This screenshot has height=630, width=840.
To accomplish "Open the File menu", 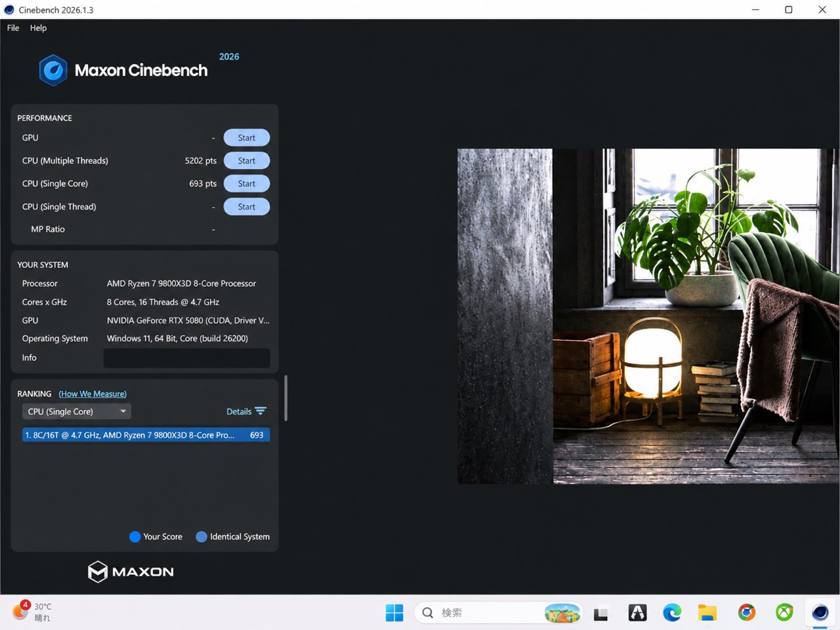I will click(13, 28).
